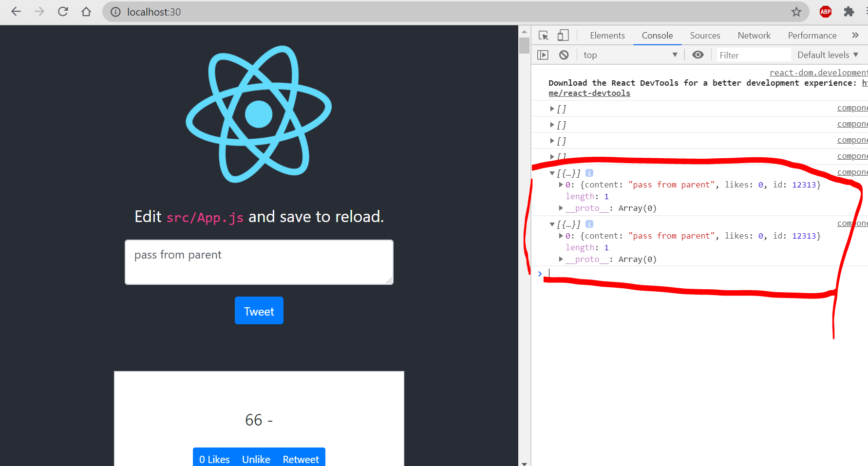
Task: Switch to the Network tab
Action: 754,36
